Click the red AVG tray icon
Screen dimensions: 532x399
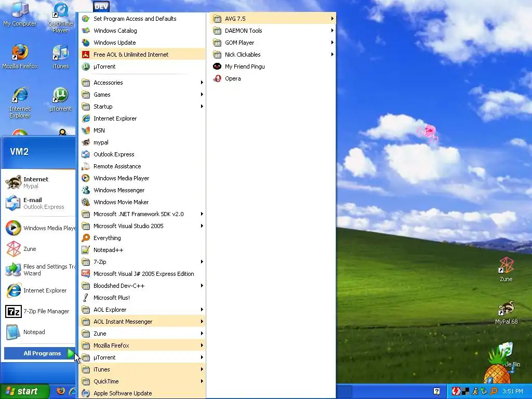click(x=456, y=391)
